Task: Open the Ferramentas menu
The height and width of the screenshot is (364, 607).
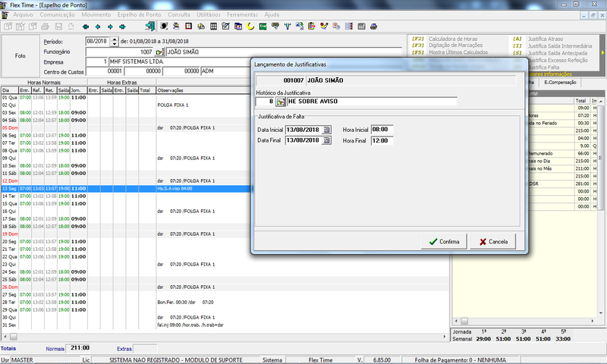Action: click(242, 14)
